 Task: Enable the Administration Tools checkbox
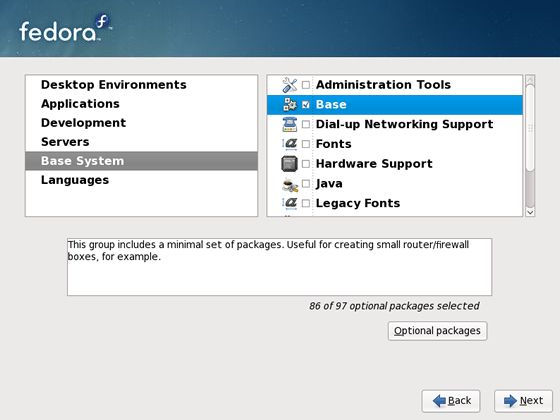(x=306, y=85)
